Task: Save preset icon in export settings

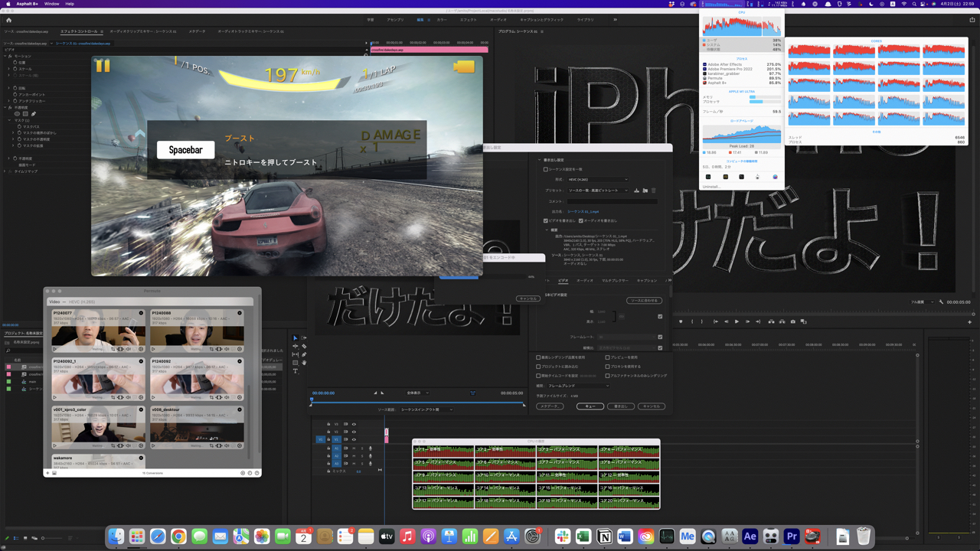Action: click(x=636, y=191)
